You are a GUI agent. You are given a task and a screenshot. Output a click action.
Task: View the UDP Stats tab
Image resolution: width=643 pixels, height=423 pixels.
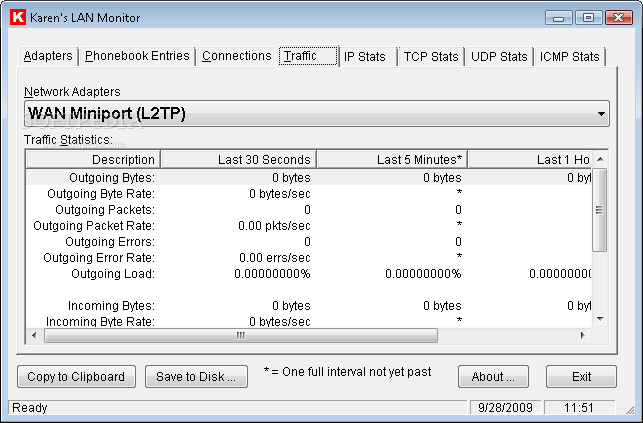point(499,57)
